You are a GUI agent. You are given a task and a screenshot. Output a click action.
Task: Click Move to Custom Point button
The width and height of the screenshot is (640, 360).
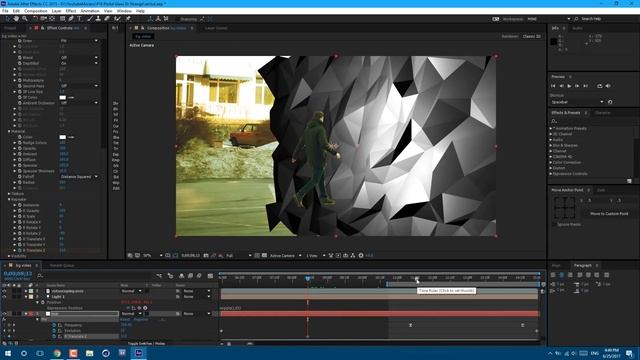point(609,213)
